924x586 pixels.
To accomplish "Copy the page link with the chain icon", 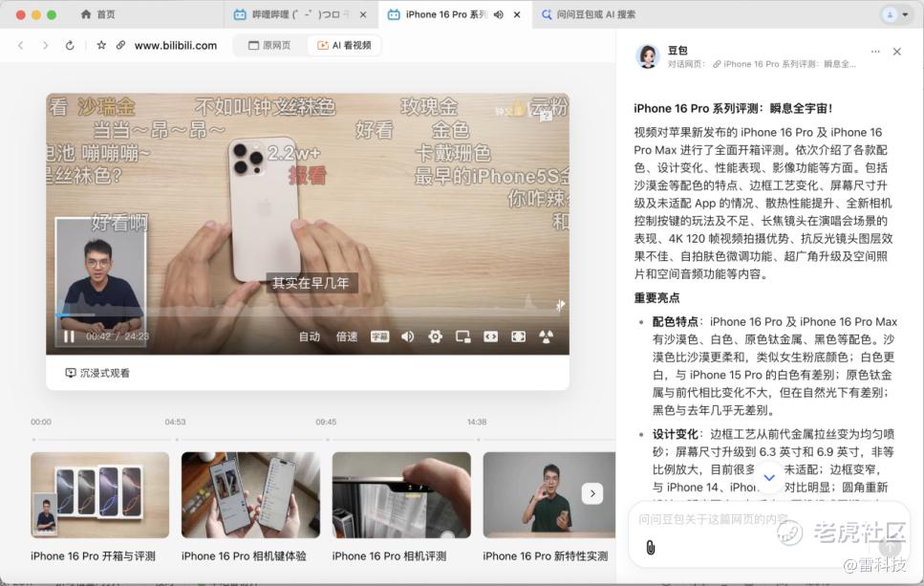I will (120, 45).
